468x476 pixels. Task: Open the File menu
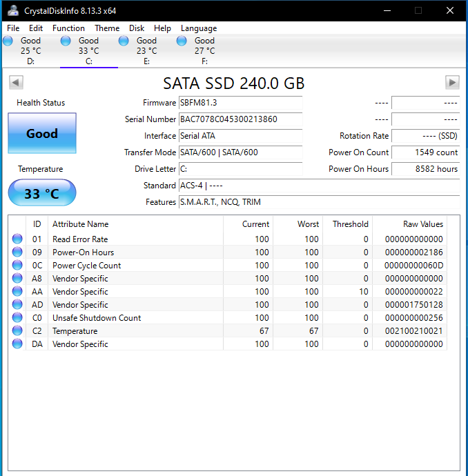tap(13, 28)
